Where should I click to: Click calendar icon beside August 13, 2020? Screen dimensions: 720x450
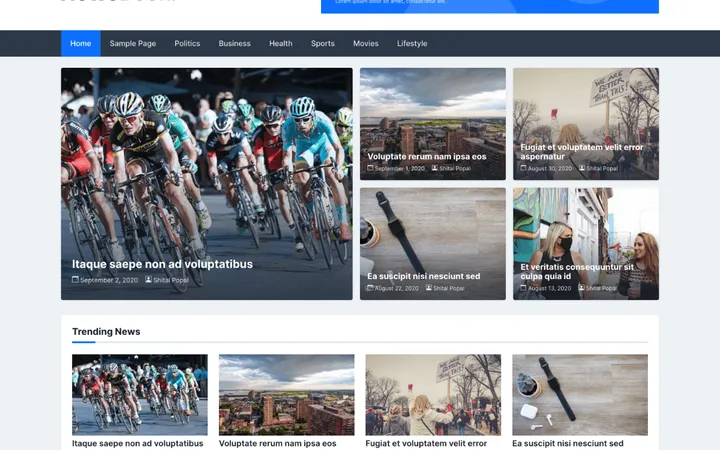tap(523, 288)
